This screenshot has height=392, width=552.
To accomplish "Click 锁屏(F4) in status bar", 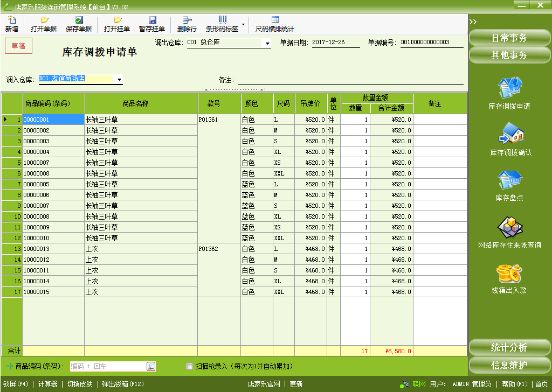I will tap(16, 384).
